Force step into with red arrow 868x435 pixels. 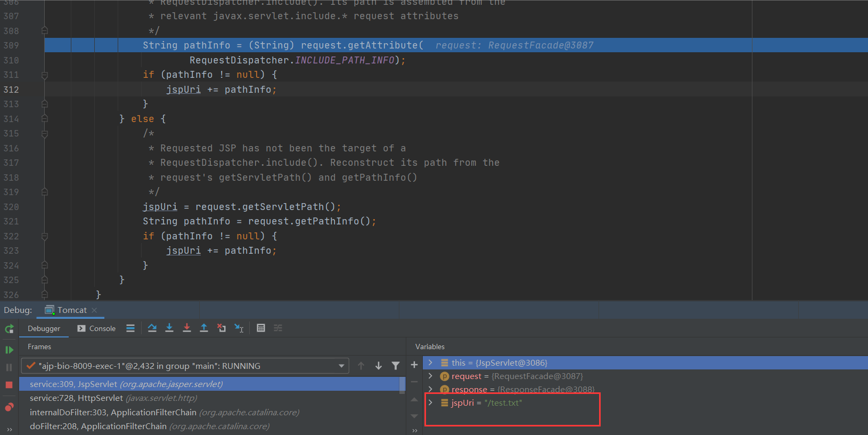pyautogui.click(x=187, y=328)
